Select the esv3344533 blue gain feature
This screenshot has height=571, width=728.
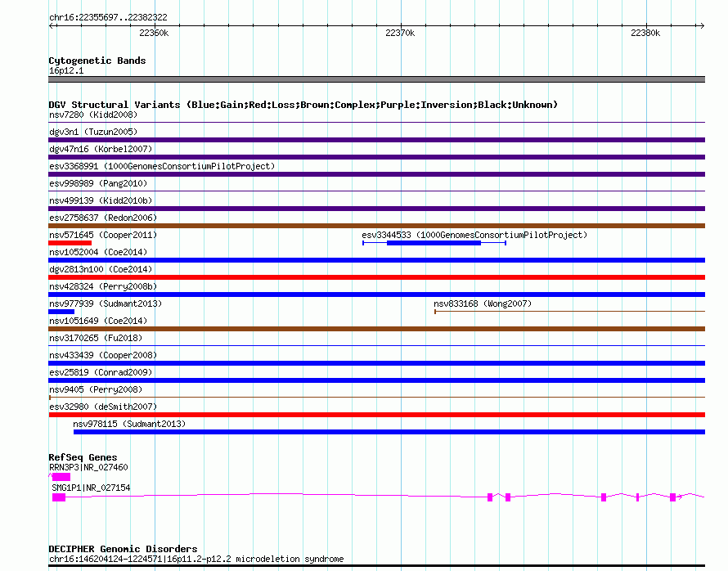click(x=434, y=243)
